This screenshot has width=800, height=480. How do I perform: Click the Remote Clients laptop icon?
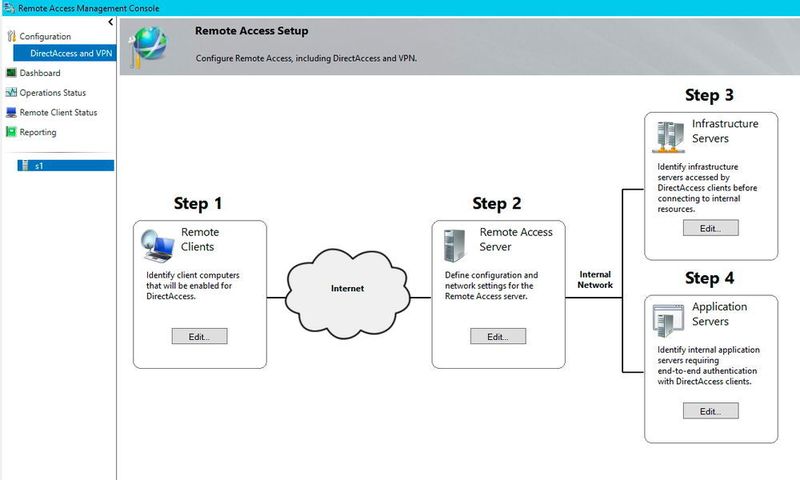tap(157, 245)
